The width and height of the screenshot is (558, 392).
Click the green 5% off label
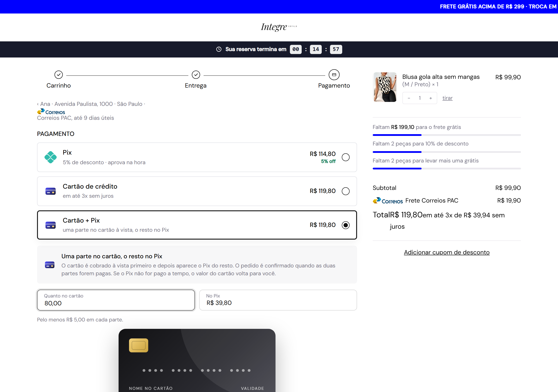click(328, 161)
